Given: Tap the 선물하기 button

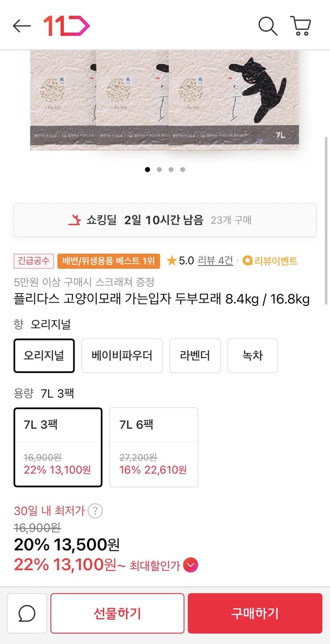Looking at the screenshot, I should (117, 614).
